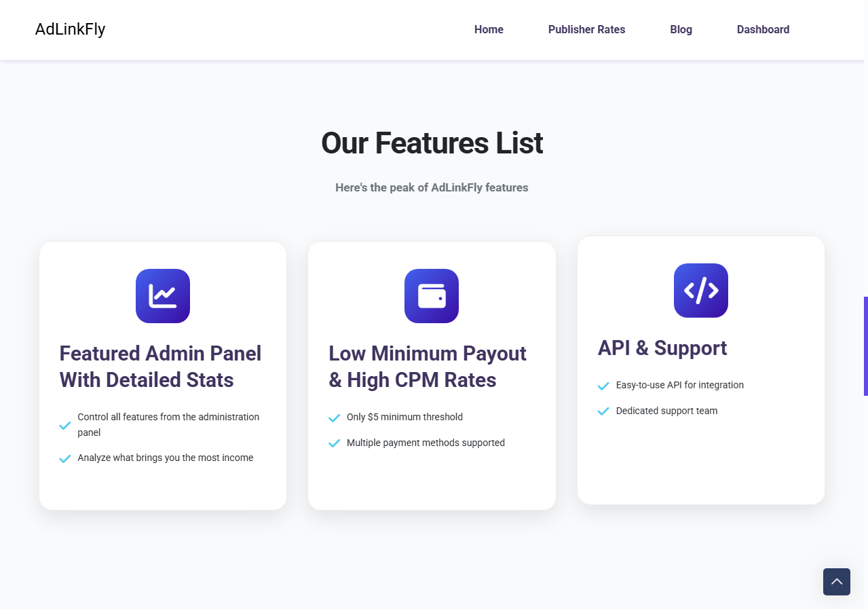The width and height of the screenshot is (868, 609).
Task: Open the Home menu item
Action: (489, 30)
